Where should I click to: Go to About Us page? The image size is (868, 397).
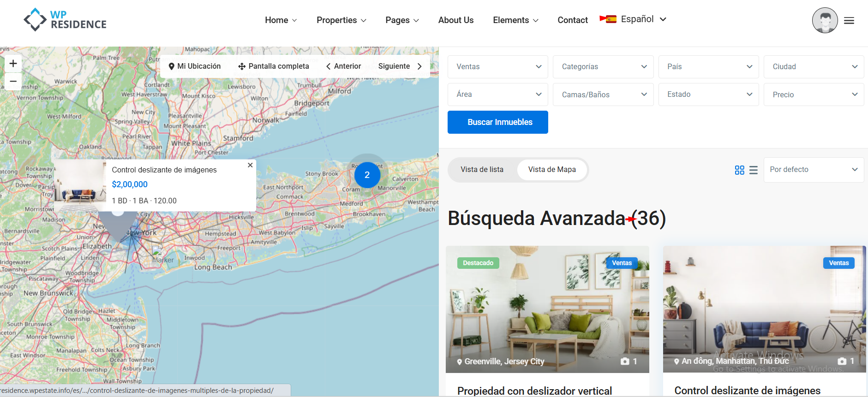coord(456,20)
